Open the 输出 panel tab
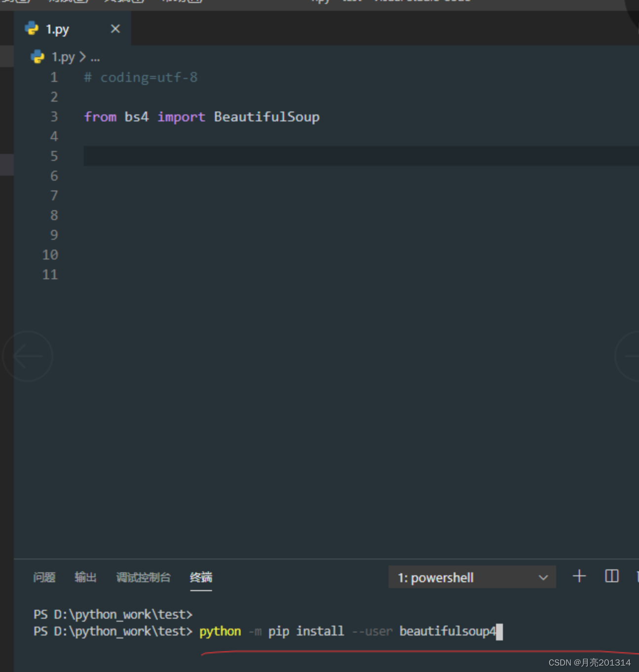This screenshot has width=639, height=672. [x=86, y=577]
